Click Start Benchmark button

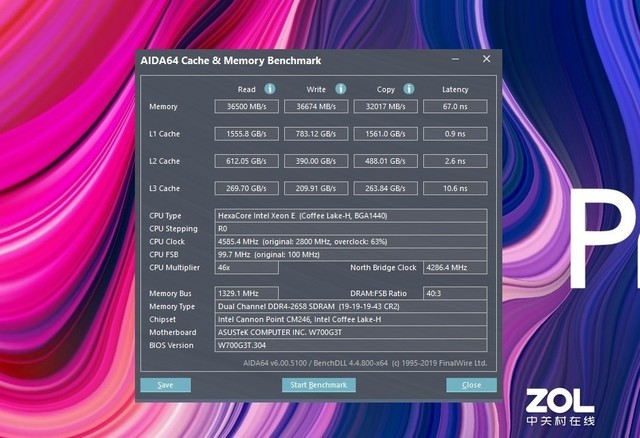click(x=318, y=385)
